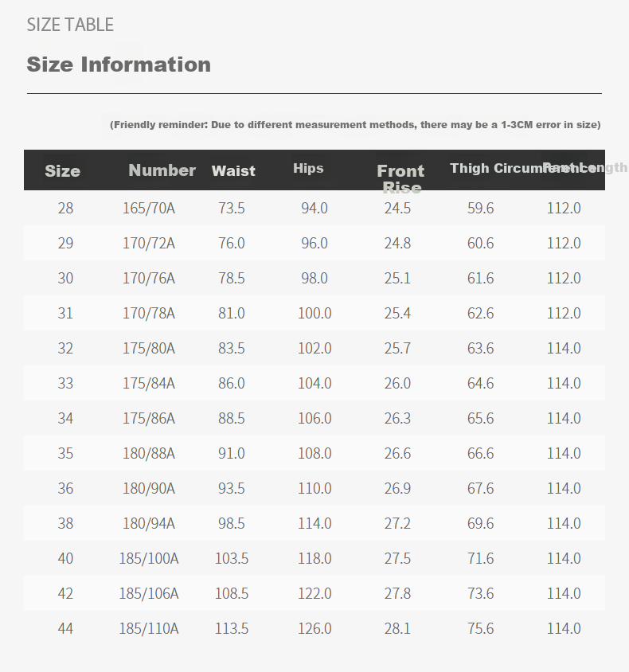Screen dimensions: 629x672
Task: Click thigh value 75.6
Action: 481,629
